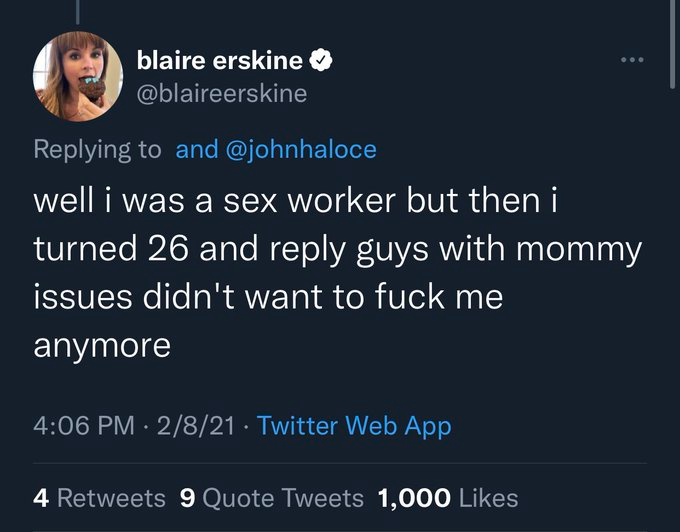Click the word 'and' before @johnhaloce
Screen dimensions: 680x532
click(196, 150)
